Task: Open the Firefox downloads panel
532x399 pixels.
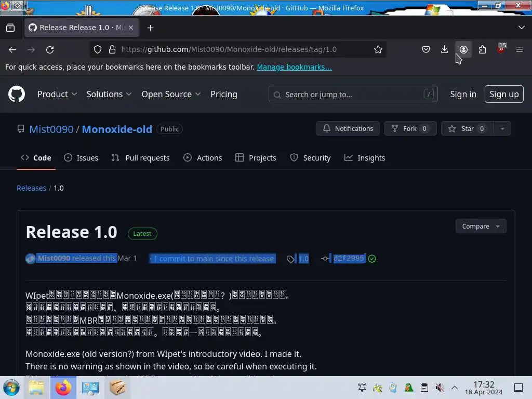Action: (x=445, y=49)
